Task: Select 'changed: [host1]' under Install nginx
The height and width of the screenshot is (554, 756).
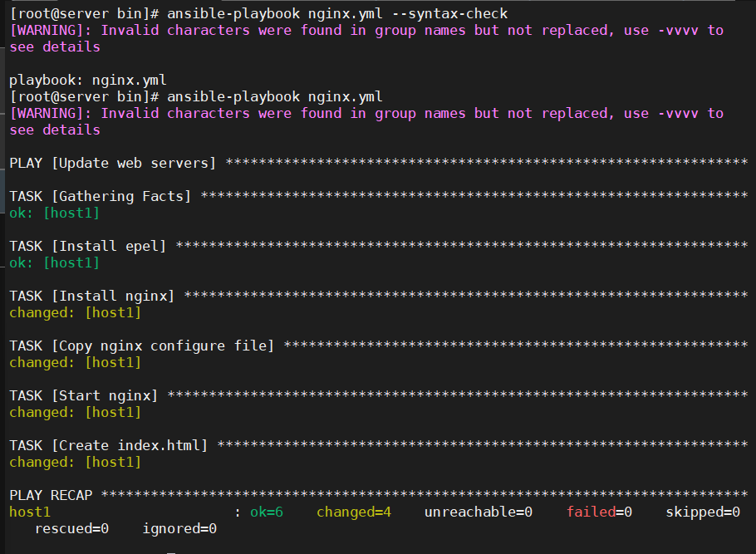Action: (x=76, y=312)
